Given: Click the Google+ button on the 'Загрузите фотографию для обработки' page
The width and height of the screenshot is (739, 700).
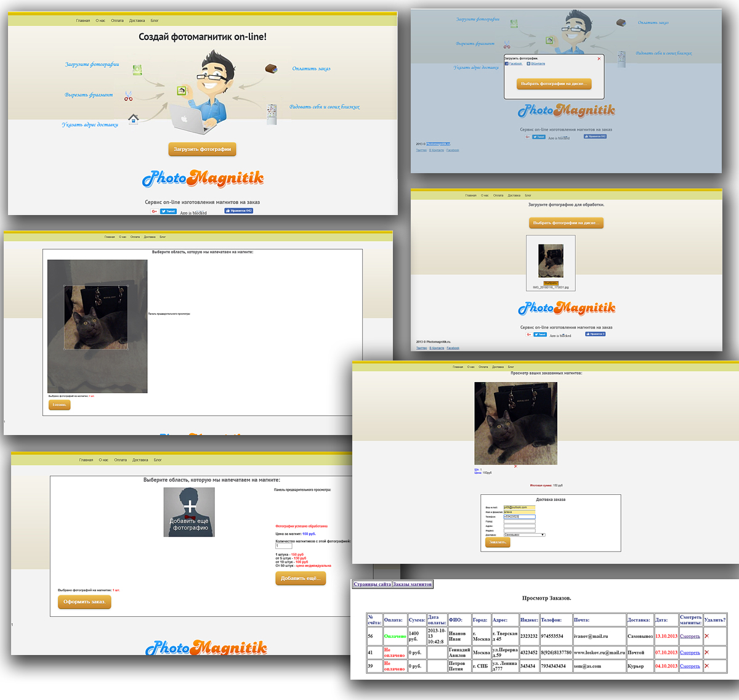Looking at the screenshot, I should [x=528, y=334].
